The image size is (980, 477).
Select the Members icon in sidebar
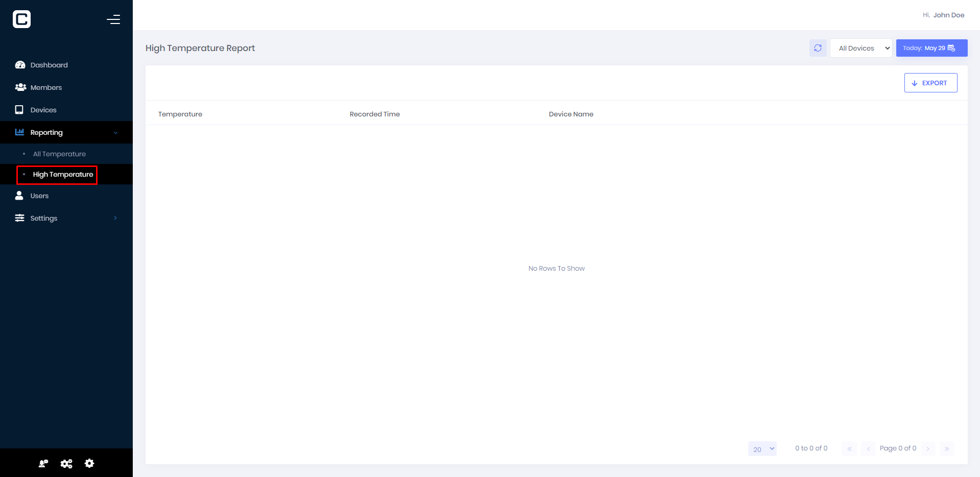tap(20, 87)
